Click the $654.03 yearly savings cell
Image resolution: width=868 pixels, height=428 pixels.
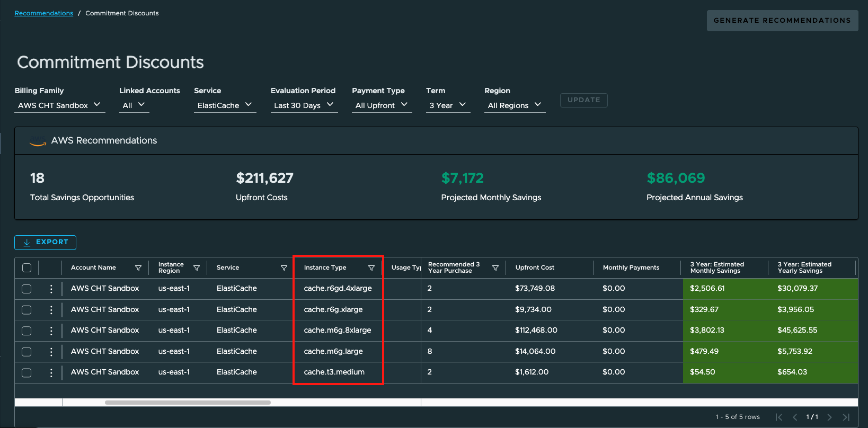tap(792, 372)
